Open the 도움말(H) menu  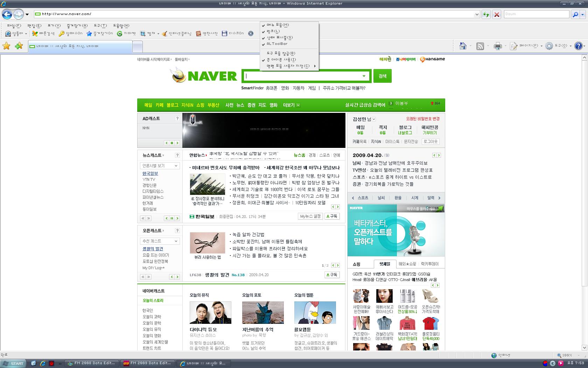click(x=121, y=26)
